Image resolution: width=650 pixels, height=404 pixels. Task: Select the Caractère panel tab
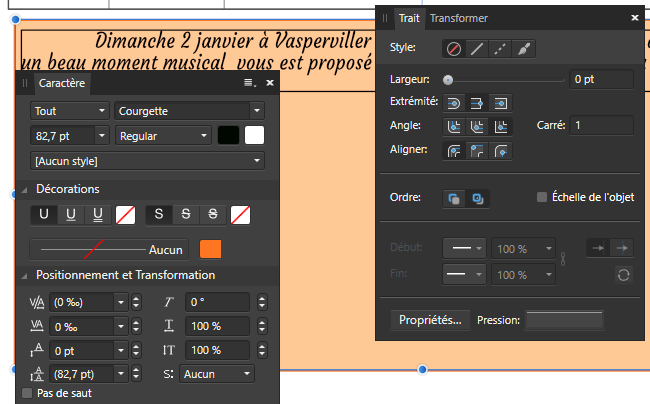[x=62, y=83]
